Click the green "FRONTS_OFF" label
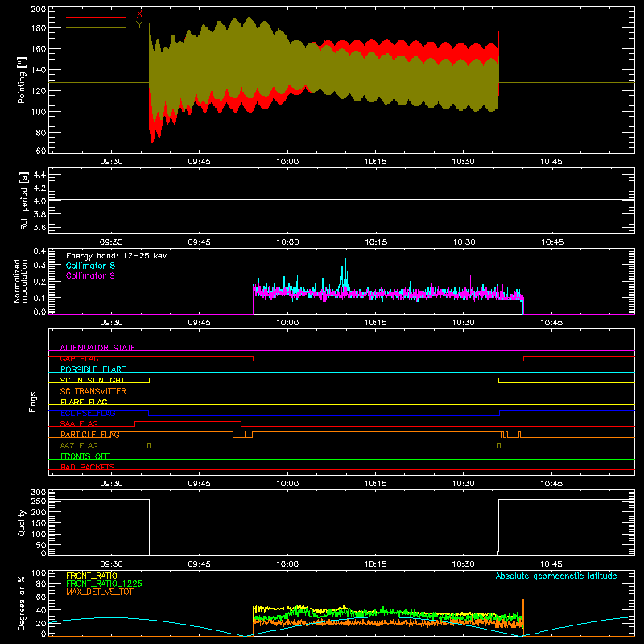This screenshot has width=644, height=644. pyautogui.click(x=85, y=456)
